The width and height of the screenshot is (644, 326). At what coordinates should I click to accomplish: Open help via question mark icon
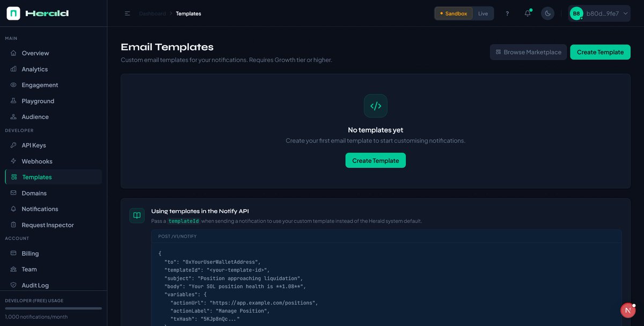[x=507, y=13]
